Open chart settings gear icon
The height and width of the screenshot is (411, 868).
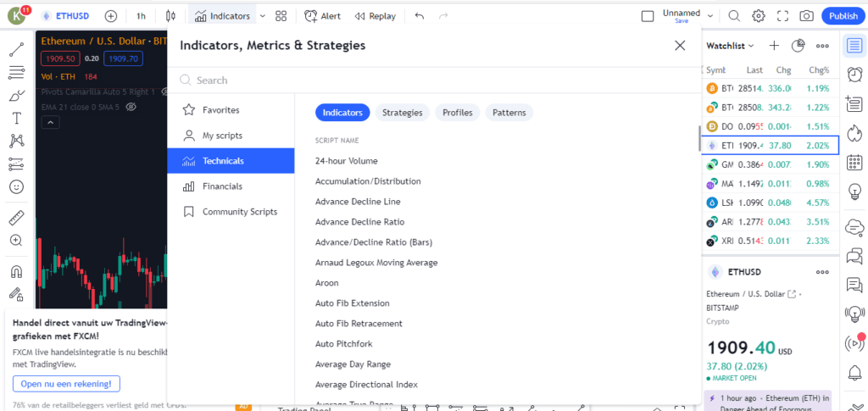[x=759, y=16]
